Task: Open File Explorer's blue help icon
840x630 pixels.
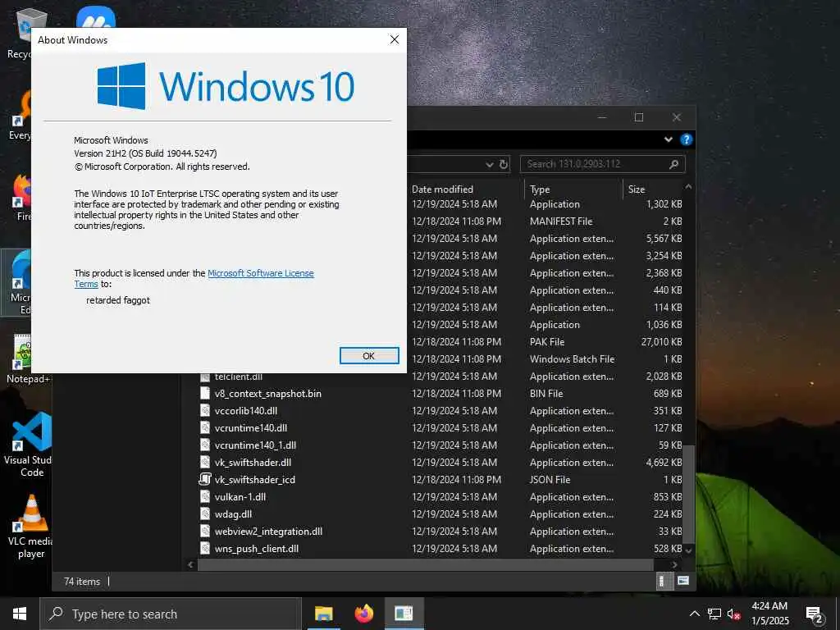Action: coord(687,139)
